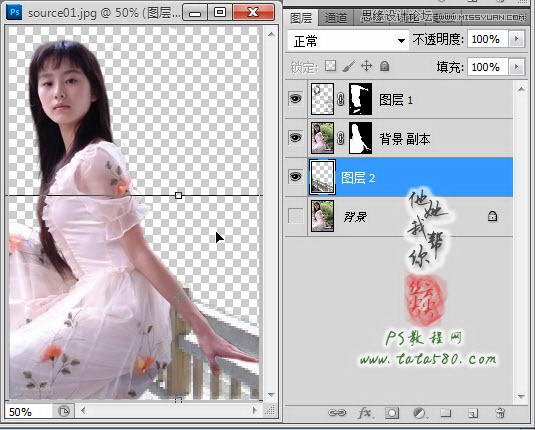Click the 填充 label

pyautogui.click(x=450, y=67)
